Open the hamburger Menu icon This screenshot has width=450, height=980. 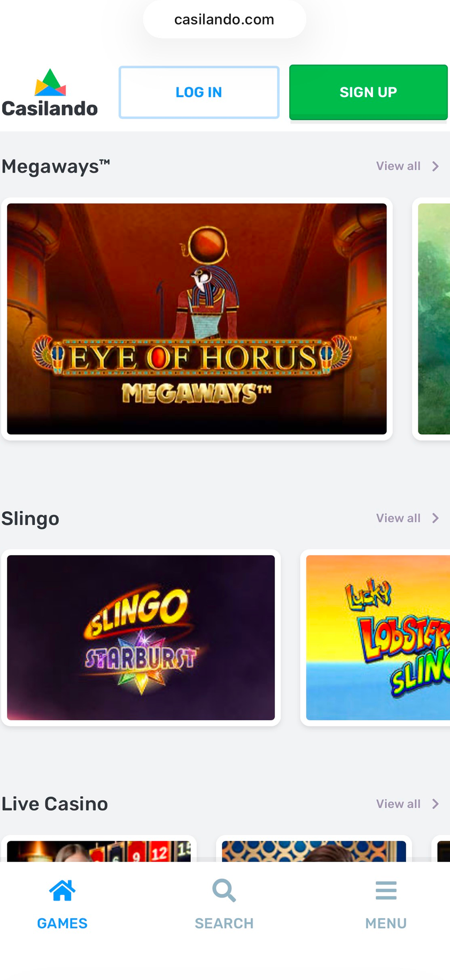[x=386, y=890]
